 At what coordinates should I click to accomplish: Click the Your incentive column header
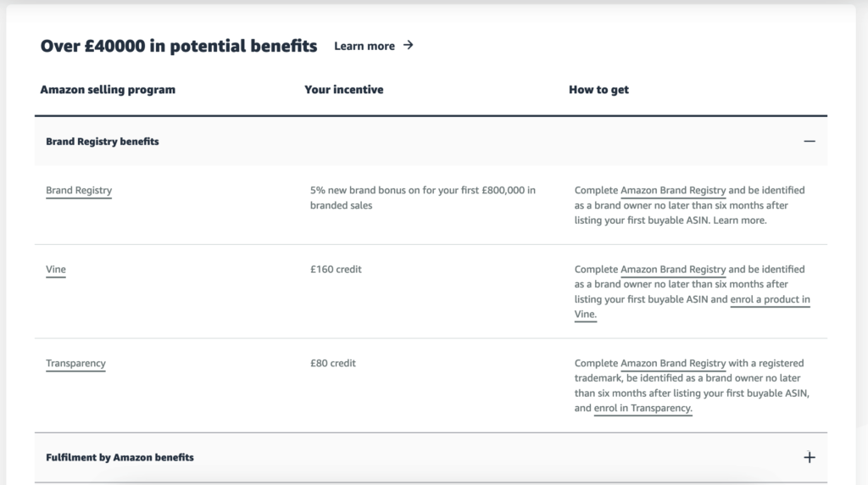(343, 90)
